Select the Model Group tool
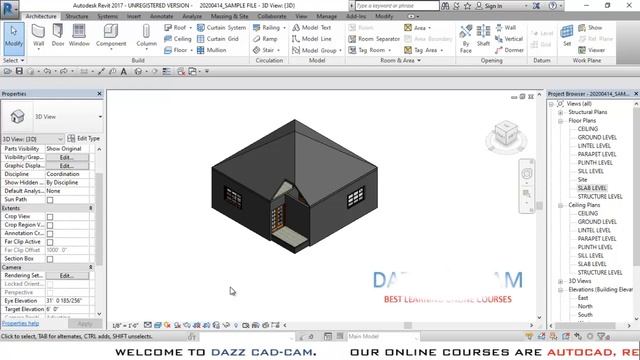This screenshot has height=360, width=640. point(316,50)
